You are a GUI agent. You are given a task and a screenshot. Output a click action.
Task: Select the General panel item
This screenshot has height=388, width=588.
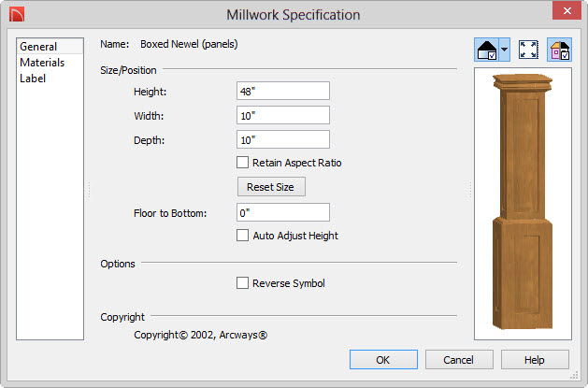click(x=50, y=47)
